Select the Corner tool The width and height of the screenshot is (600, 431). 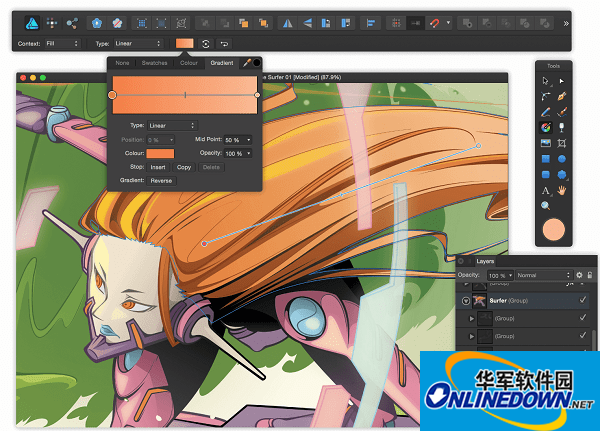click(x=545, y=96)
